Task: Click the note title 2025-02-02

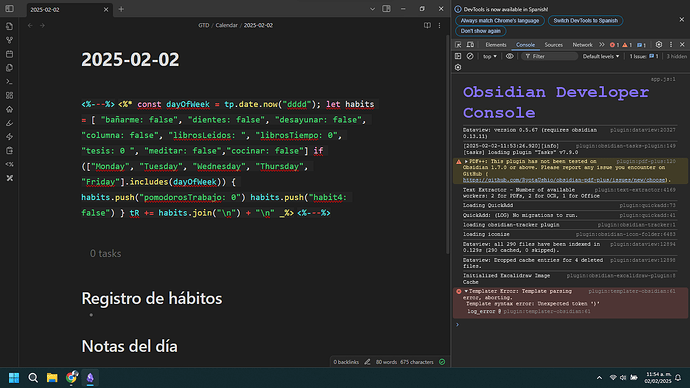Action: [x=130, y=59]
